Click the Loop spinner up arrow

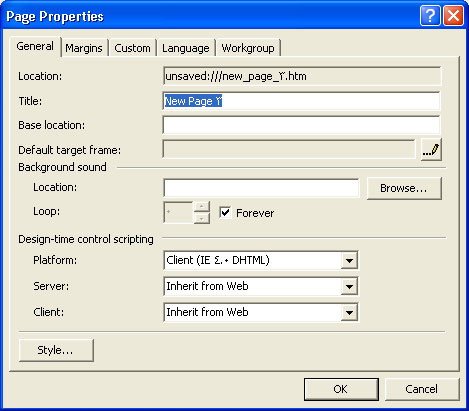tap(202, 206)
